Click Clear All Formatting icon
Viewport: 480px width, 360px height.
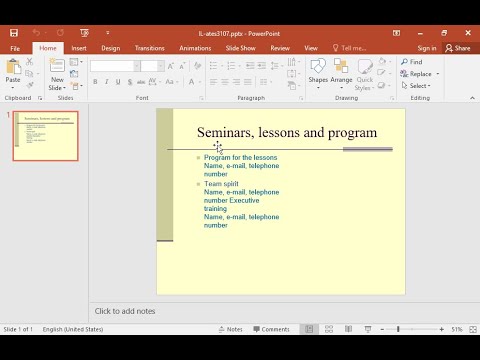point(197,66)
